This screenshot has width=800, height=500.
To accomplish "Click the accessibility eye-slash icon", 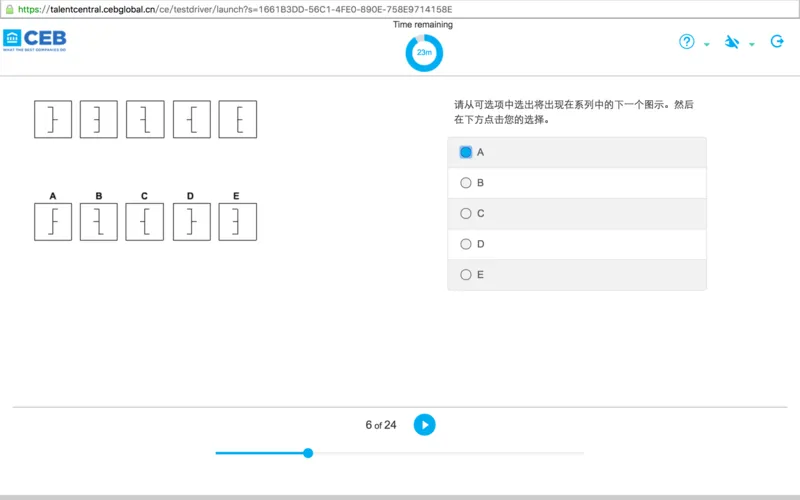I will [x=732, y=41].
